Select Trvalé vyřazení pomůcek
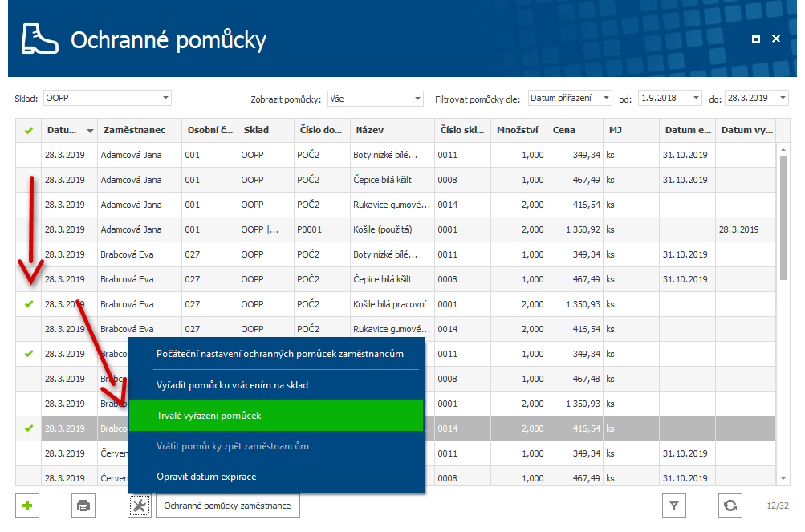The width and height of the screenshot is (805, 532). click(276, 416)
